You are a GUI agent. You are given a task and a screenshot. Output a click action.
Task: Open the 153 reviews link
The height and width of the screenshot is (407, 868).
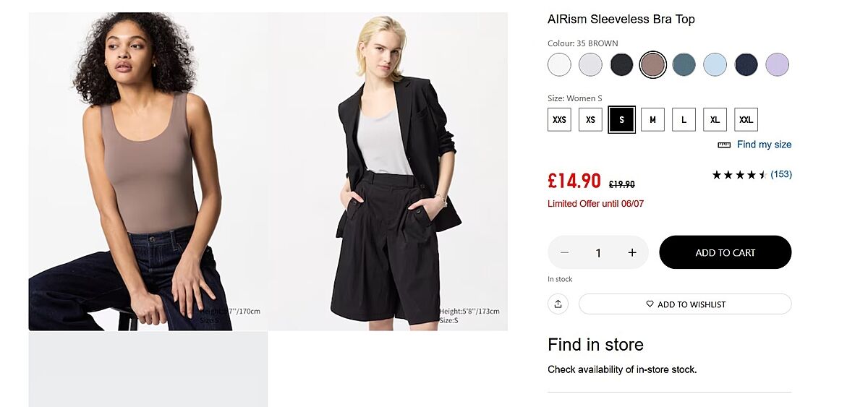(781, 174)
